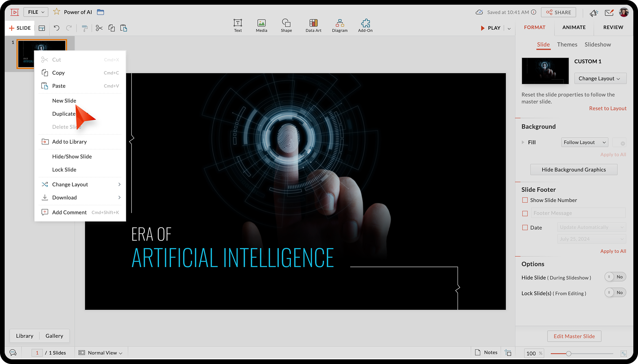This screenshot has width=638, height=364.
Task: Click the Reset to Layout link
Action: pyautogui.click(x=607, y=108)
